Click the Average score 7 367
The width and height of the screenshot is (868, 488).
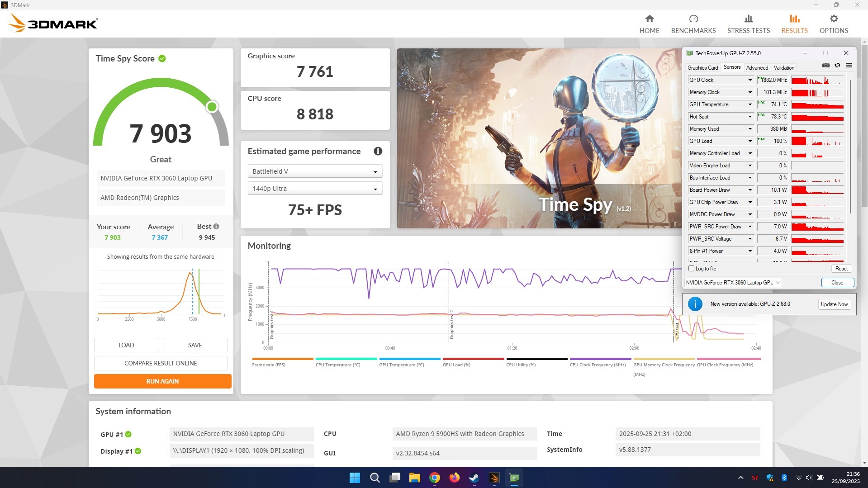pyautogui.click(x=160, y=237)
